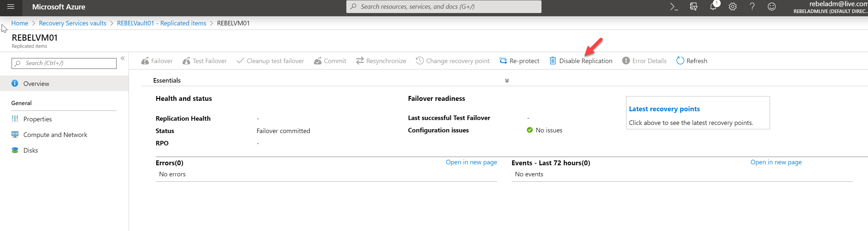Open the help question mark menu
This screenshot has height=231, width=868.
752,7
